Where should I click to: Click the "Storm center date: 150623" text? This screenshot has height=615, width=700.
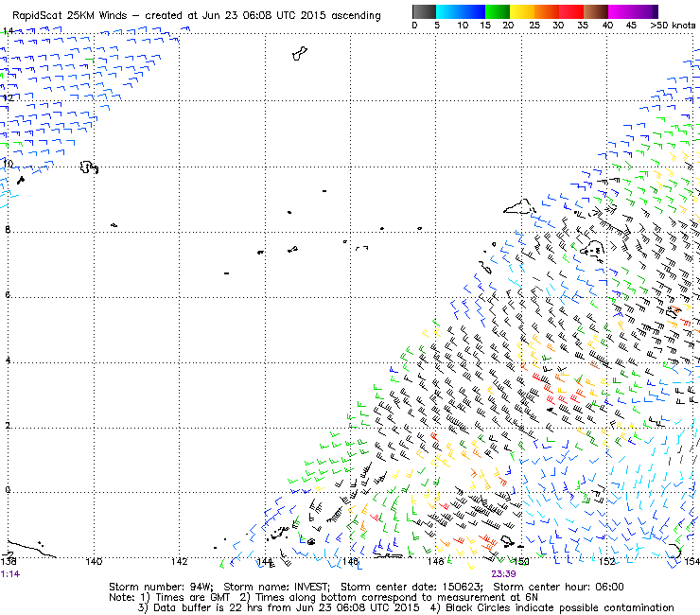[x=411, y=587]
